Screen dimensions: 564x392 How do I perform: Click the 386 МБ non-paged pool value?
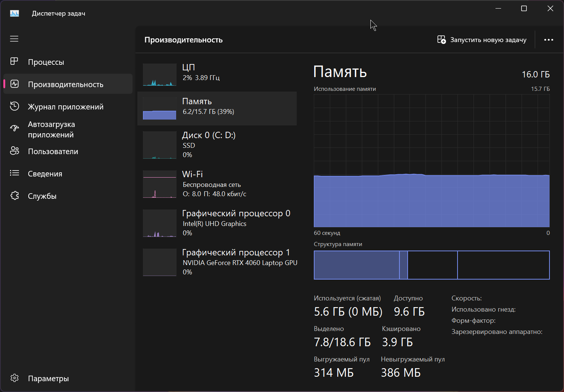tap(401, 373)
